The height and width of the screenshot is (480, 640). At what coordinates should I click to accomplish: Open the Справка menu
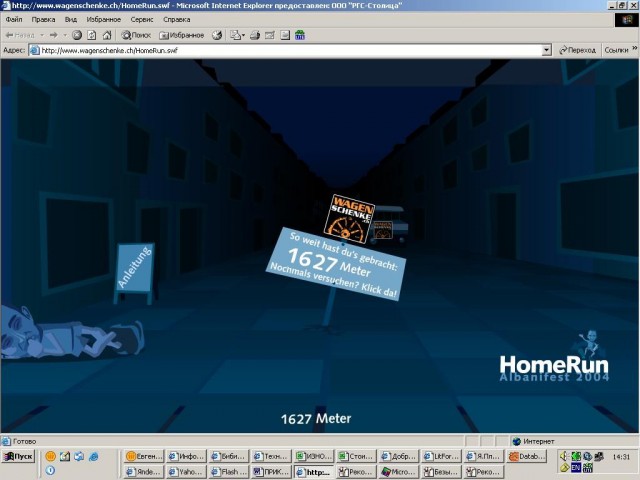pos(176,19)
